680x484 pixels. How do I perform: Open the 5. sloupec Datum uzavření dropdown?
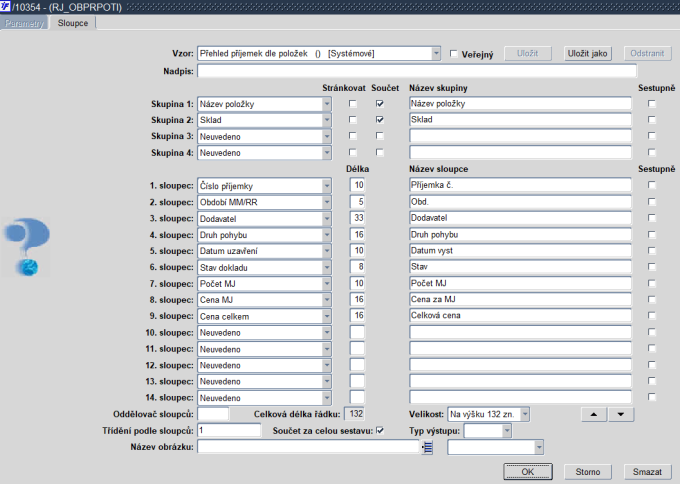coord(327,251)
